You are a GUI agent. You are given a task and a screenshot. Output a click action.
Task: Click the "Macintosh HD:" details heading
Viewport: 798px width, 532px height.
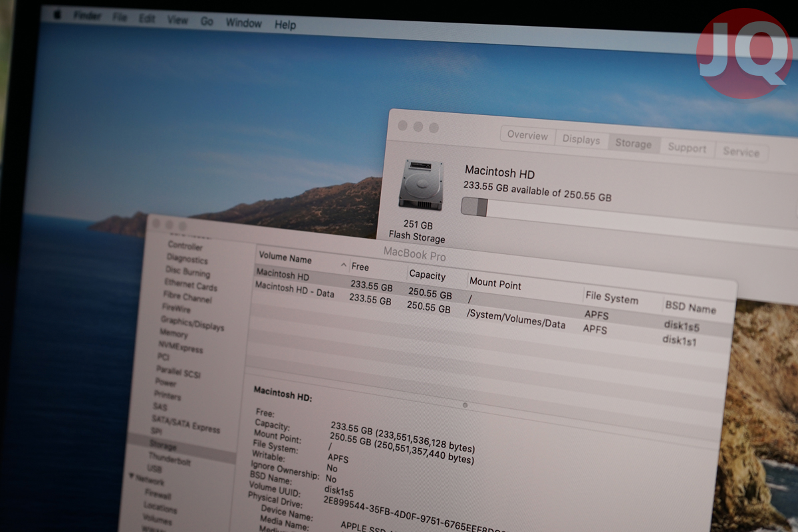[283, 393]
